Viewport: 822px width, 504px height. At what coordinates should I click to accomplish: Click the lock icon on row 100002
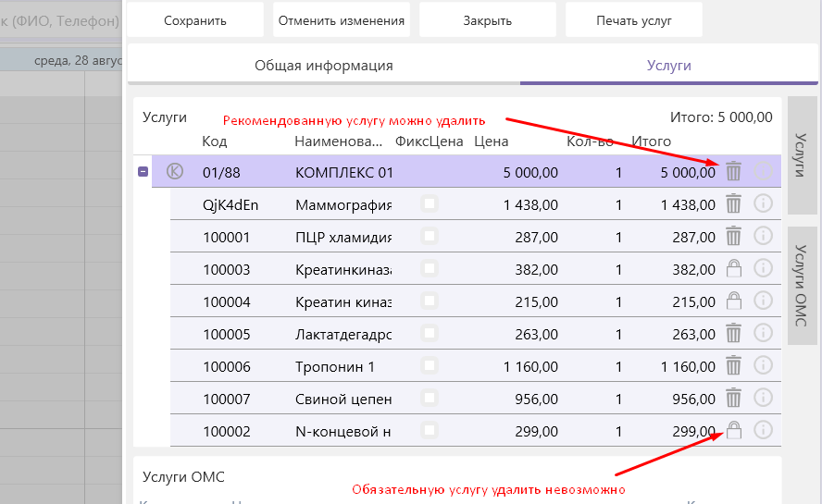pyautogui.click(x=733, y=431)
